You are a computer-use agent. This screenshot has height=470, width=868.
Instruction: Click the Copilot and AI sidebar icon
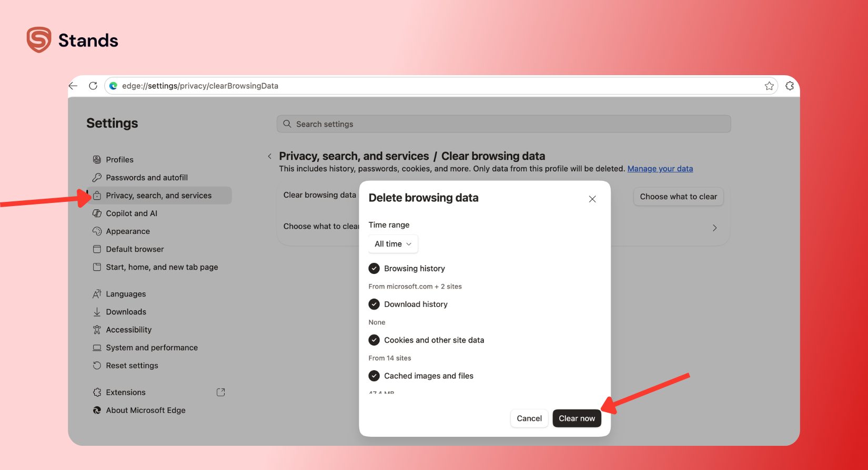[x=97, y=213]
